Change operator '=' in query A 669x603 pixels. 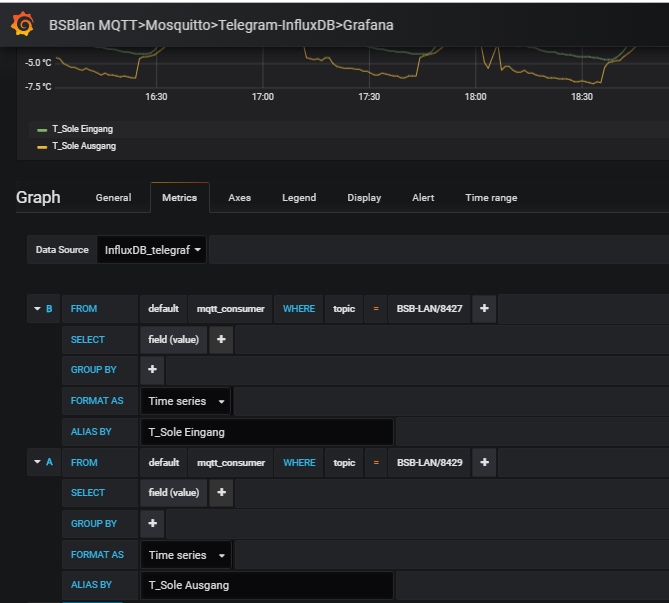coord(376,462)
